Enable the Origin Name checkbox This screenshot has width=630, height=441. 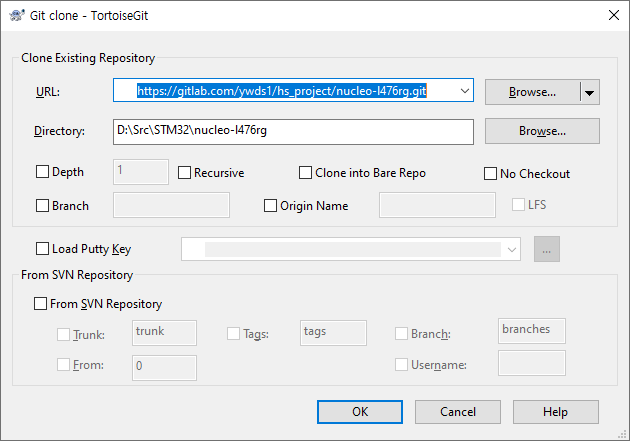(270, 206)
